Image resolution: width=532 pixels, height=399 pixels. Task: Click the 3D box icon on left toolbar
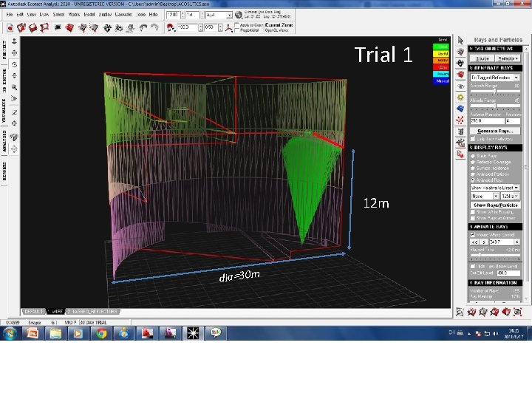click(14, 137)
